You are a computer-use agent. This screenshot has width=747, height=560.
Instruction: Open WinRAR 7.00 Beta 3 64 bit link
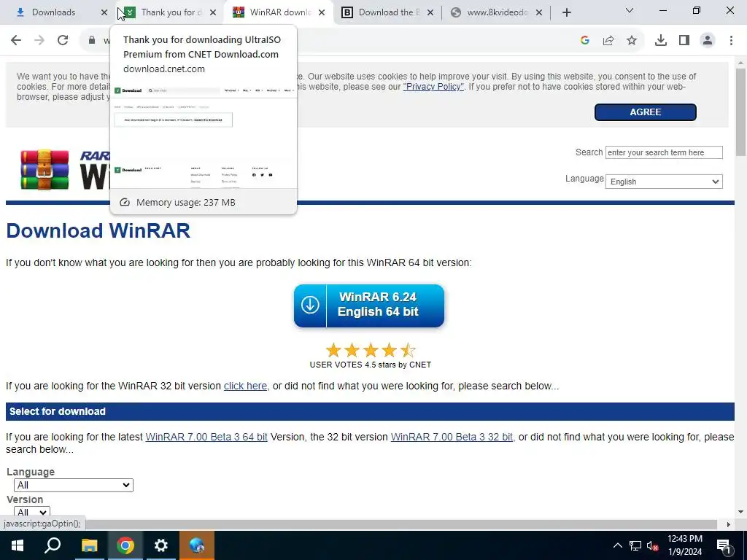206,437
